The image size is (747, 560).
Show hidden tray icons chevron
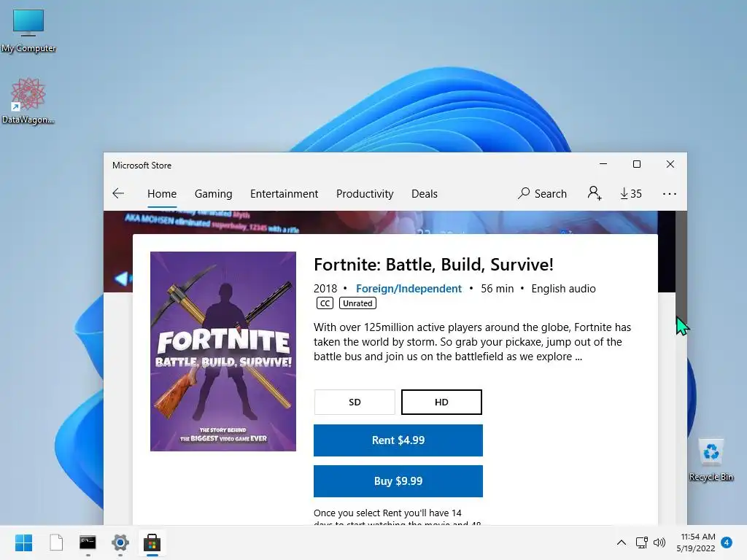pyautogui.click(x=622, y=542)
